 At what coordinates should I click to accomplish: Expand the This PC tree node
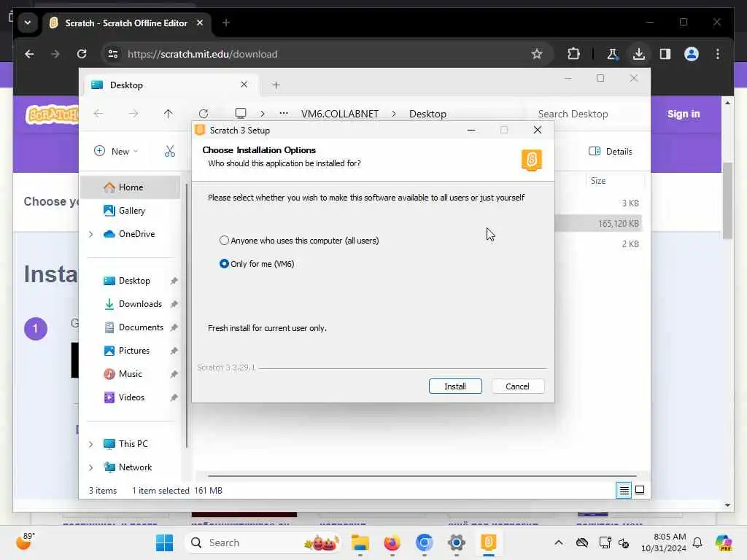90,444
